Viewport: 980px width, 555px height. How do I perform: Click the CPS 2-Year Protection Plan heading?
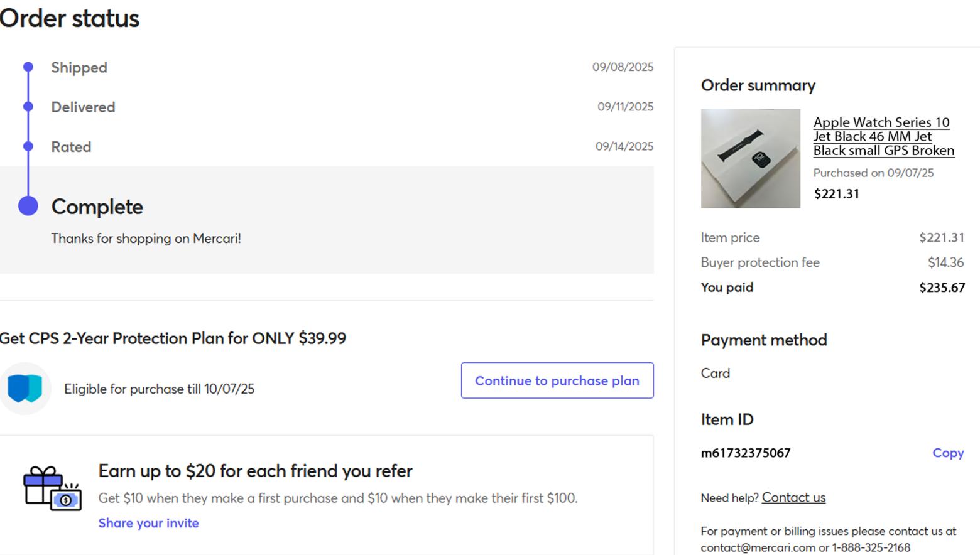click(x=173, y=338)
